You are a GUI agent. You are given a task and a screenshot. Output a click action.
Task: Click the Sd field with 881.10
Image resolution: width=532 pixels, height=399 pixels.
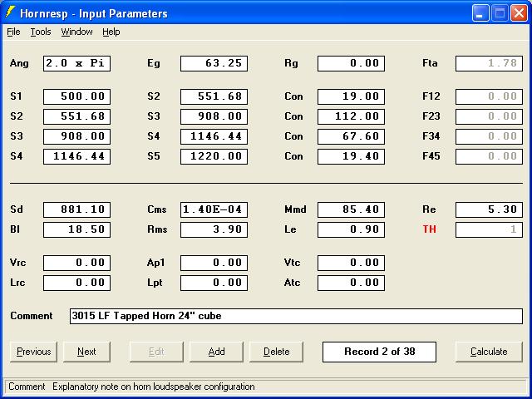(x=76, y=209)
